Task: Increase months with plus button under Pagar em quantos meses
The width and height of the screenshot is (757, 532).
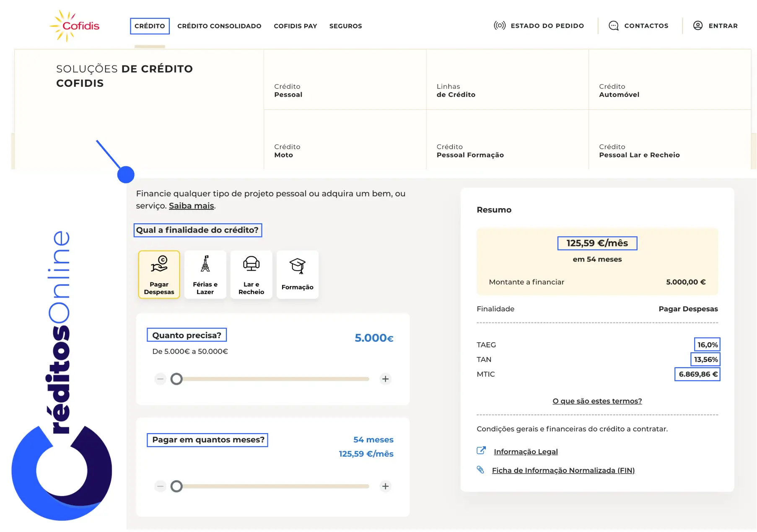Action: (385, 486)
